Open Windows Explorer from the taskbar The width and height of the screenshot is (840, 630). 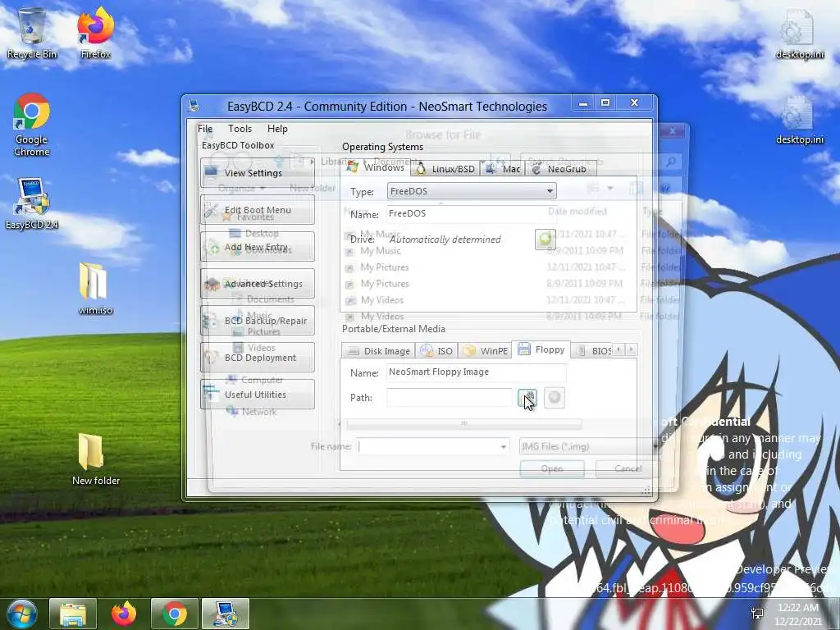(73, 614)
